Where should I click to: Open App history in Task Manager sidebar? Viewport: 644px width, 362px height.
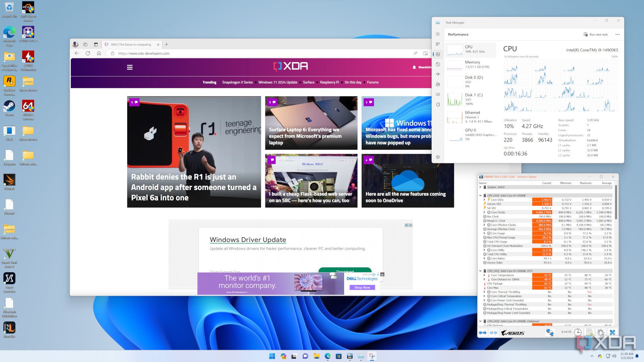[438, 64]
